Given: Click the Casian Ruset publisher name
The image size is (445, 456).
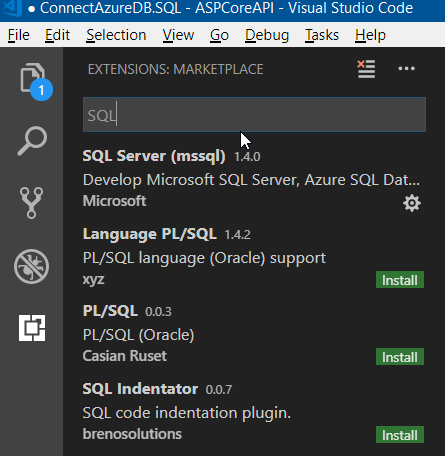Looking at the screenshot, I should 125,356.
